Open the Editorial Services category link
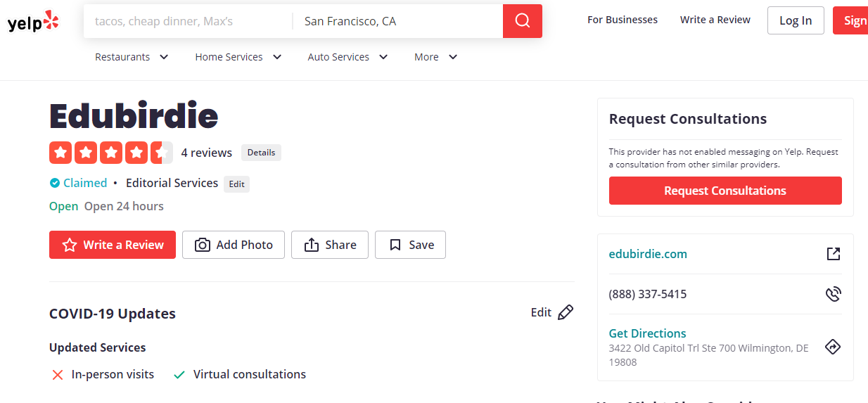Image resolution: width=868 pixels, height=403 pixels. click(x=172, y=183)
